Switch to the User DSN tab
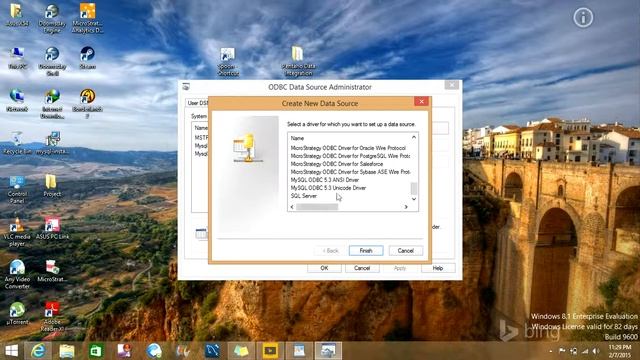 pyautogui.click(x=198, y=103)
